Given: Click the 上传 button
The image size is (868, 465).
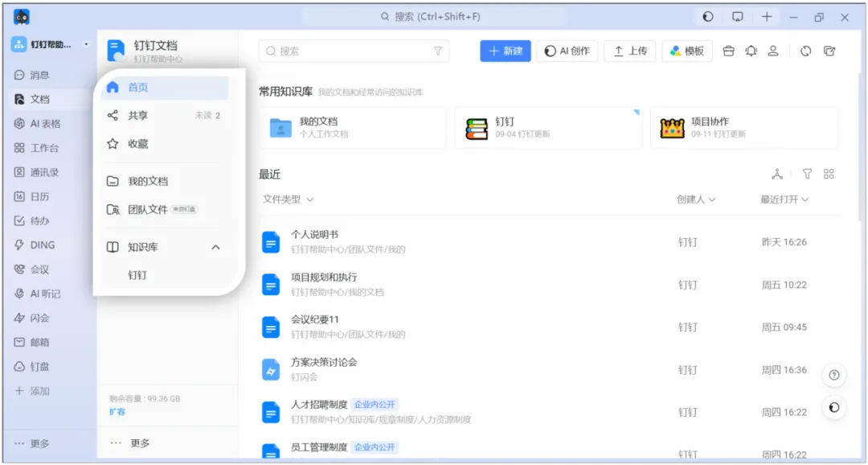Looking at the screenshot, I should point(630,51).
